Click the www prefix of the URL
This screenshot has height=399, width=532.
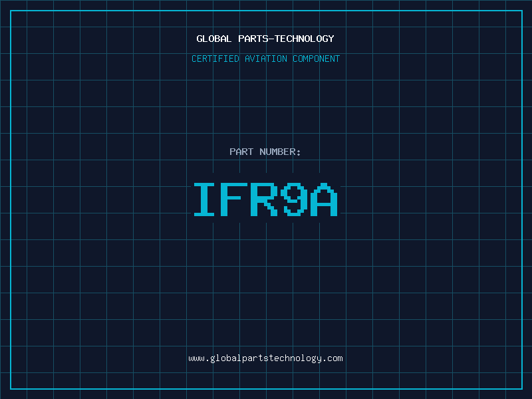[196, 358]
